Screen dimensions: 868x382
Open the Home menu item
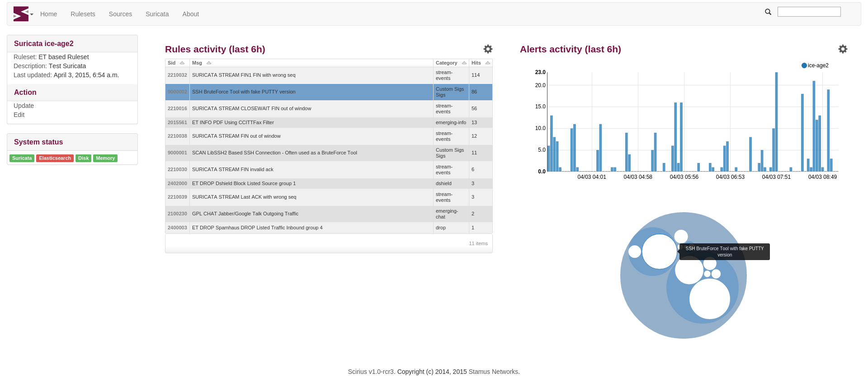(48, 14)
